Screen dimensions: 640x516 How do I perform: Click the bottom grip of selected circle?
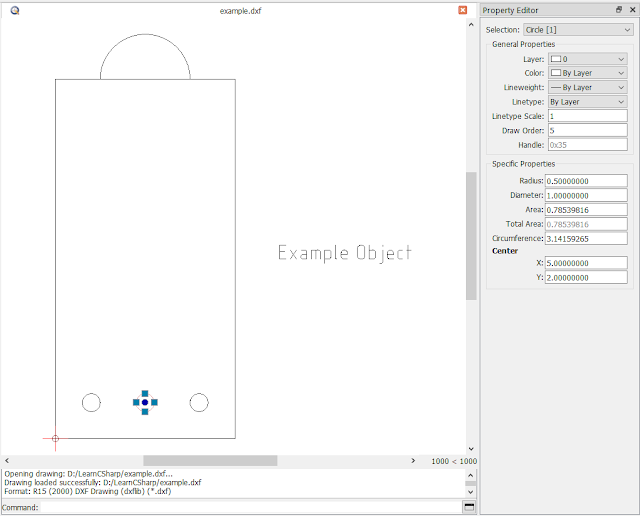click(x=145, y=411)
